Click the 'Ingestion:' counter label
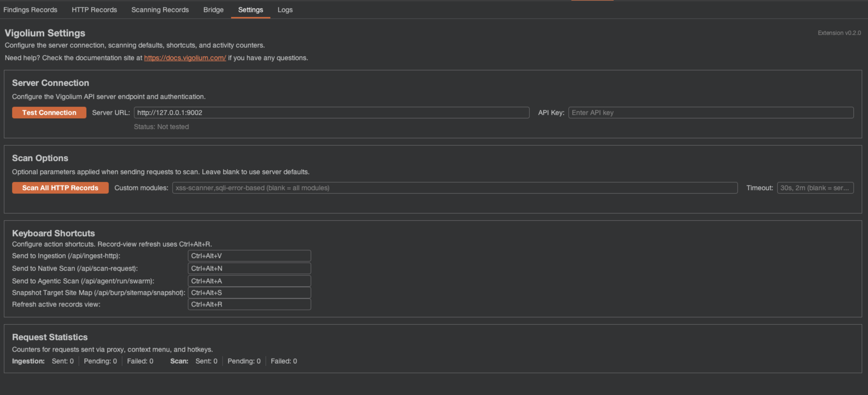 (x=28, y=361)
